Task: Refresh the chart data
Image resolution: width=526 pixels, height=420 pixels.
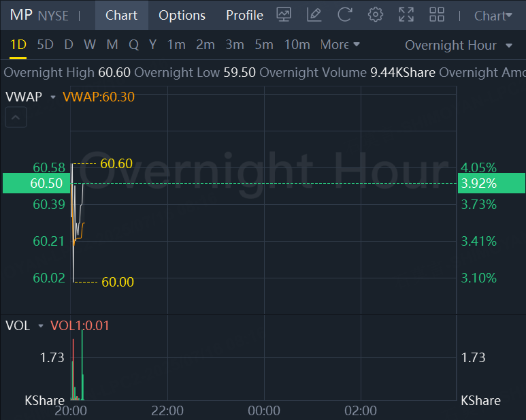Action: (x=345, y=14)
